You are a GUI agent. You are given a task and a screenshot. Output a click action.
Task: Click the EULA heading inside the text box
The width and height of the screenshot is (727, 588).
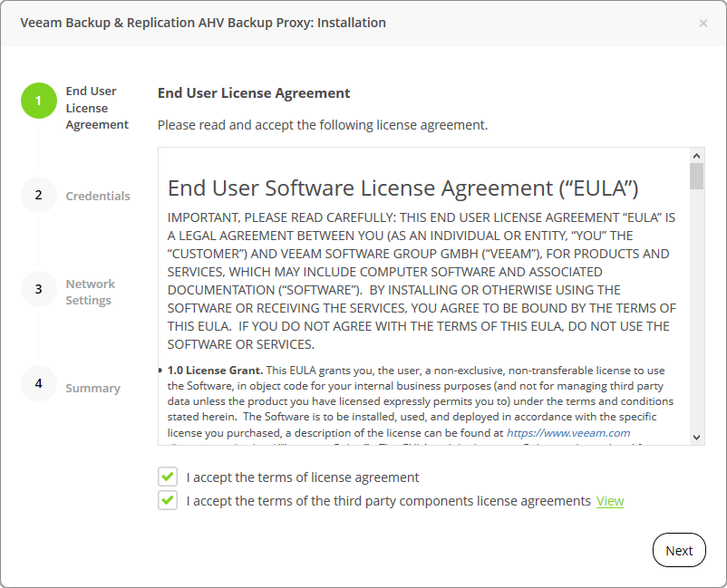[x=403, y=188]
